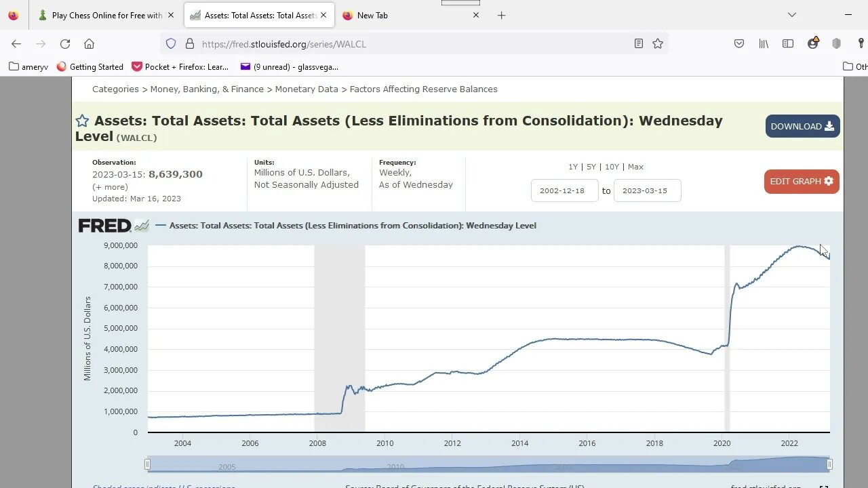Close the Assets: Total Assets tab
The image size is (868, 488).
[323, 15]
